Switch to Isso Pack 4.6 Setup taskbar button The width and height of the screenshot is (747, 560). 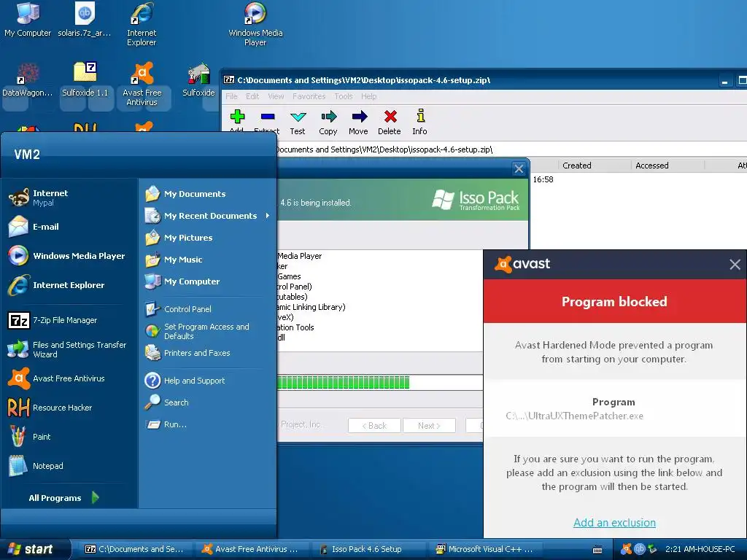368,549
